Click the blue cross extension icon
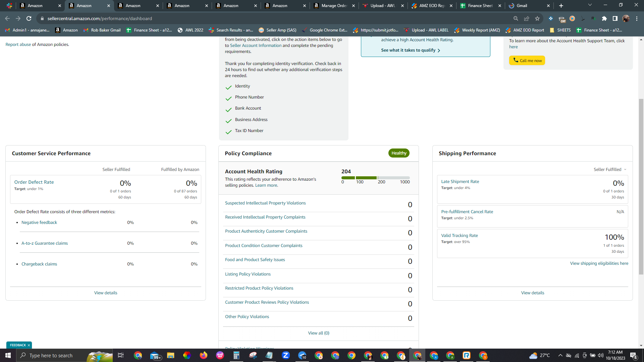This screenshot has height=362, width=644. tap(551, 18)
